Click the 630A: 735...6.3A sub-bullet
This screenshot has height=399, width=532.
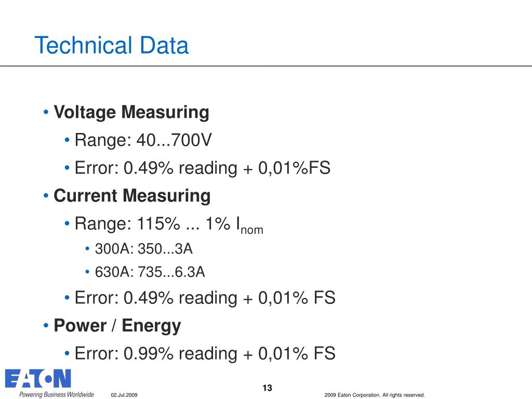pos(150,272)
